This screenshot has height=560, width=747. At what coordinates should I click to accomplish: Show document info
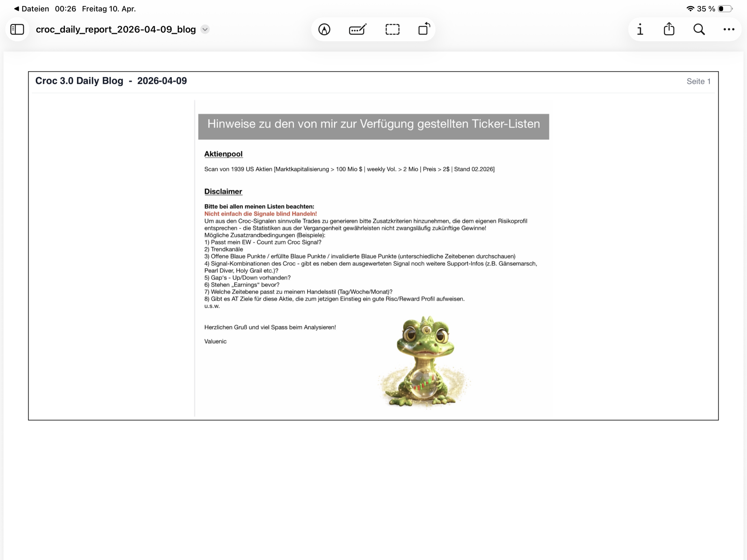pos(640,29)
